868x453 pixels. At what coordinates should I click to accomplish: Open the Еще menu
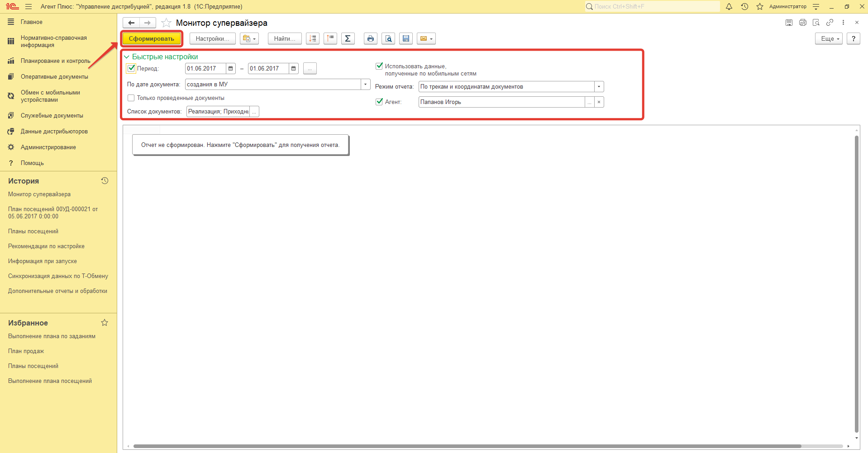coord(829,38)
